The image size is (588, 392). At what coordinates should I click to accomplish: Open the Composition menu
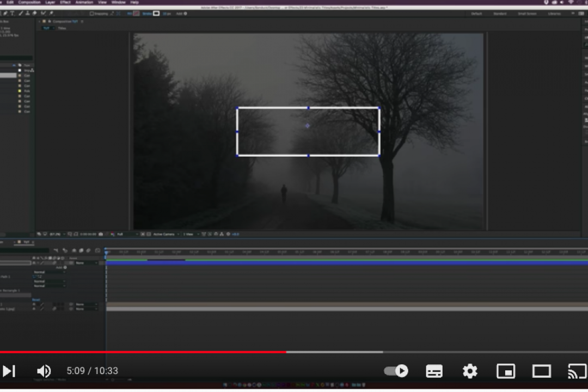tap(29, 2)
